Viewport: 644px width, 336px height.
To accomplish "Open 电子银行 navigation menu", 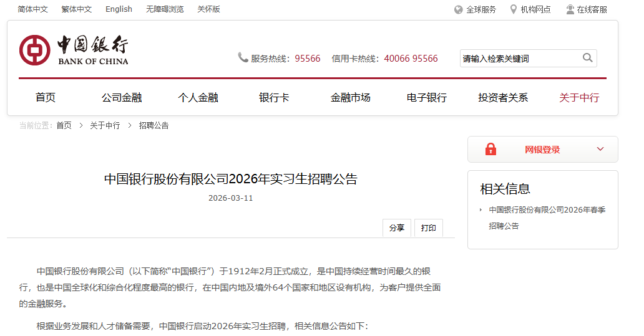I will pyautogui.click(x=427, y=98).
